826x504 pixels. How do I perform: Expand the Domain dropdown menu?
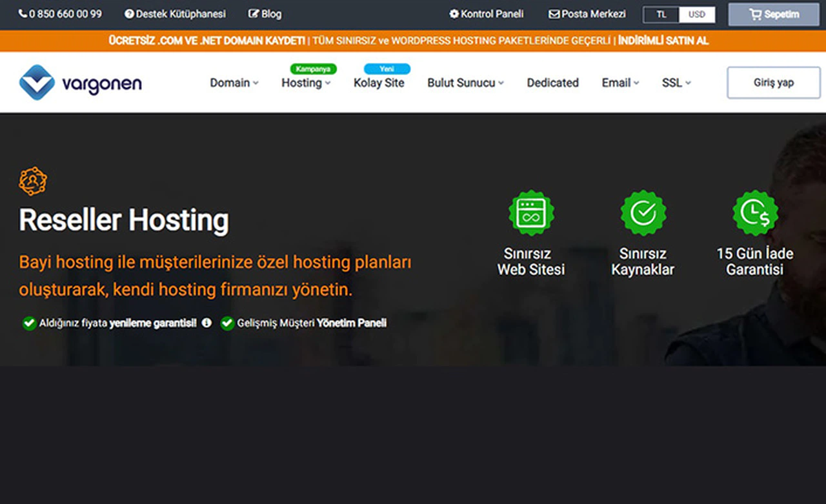[234, 83]
